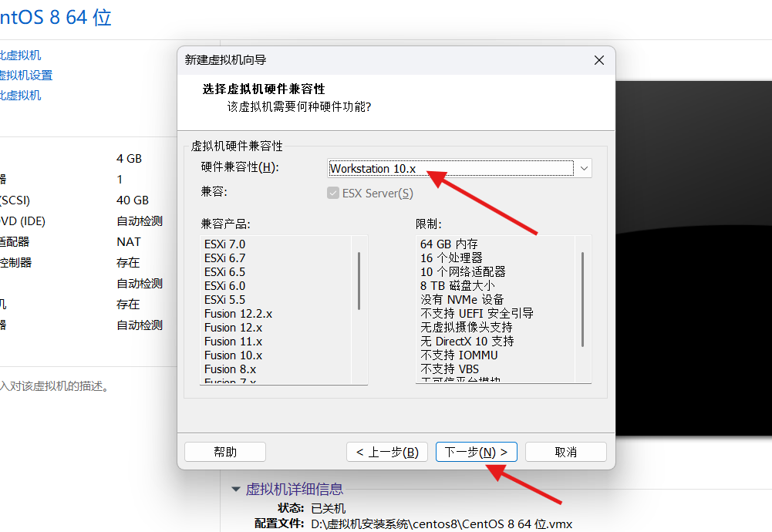The width and height of the screenshot is (772, 532).
Task: Click the ESX Server(S) checkbox
Action: pos(333,194)
